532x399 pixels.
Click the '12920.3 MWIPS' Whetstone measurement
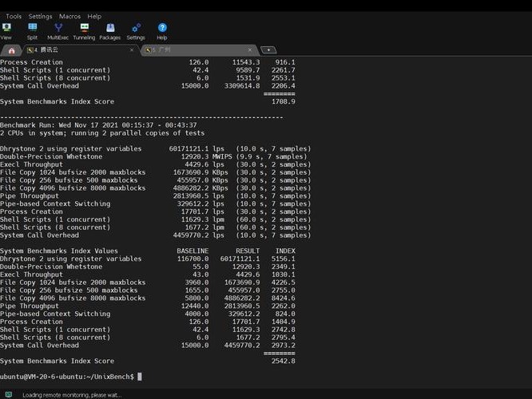(206, 156)
